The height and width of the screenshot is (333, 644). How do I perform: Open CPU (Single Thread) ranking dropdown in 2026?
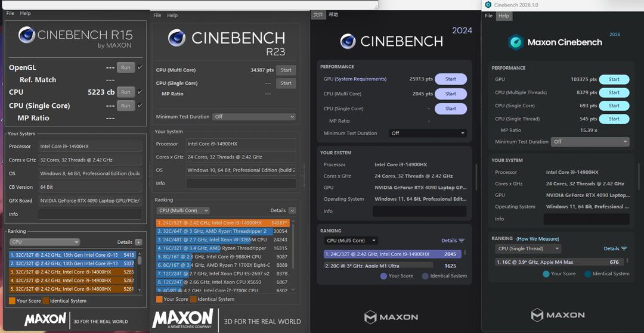click(x=528, y=248)
